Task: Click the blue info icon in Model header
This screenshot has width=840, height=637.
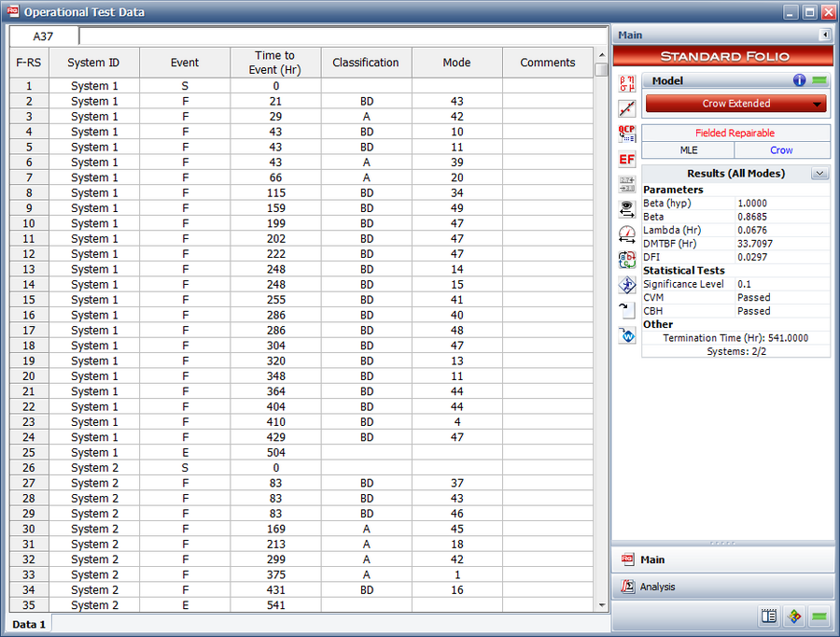Action: coord(799,80)
